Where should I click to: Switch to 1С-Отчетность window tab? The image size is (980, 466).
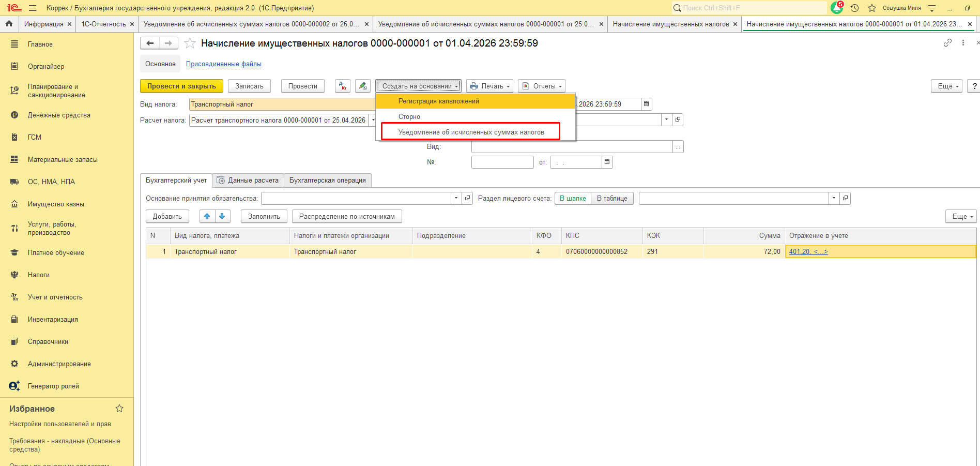tap(103, 24)
